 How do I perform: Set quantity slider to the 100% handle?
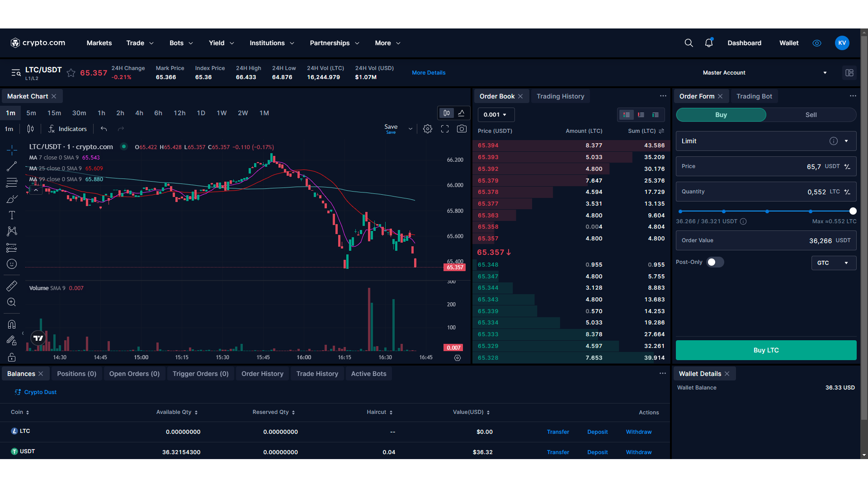[853, 211]
